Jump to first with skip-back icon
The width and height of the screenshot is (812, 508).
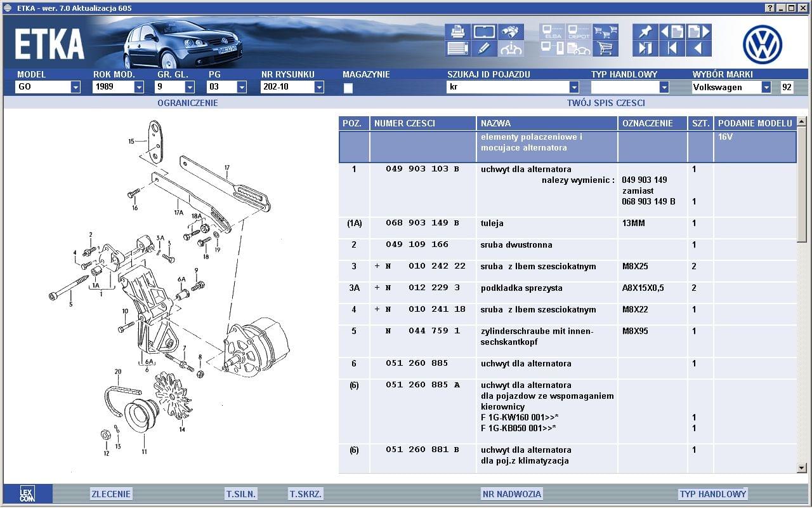[672, 48]
